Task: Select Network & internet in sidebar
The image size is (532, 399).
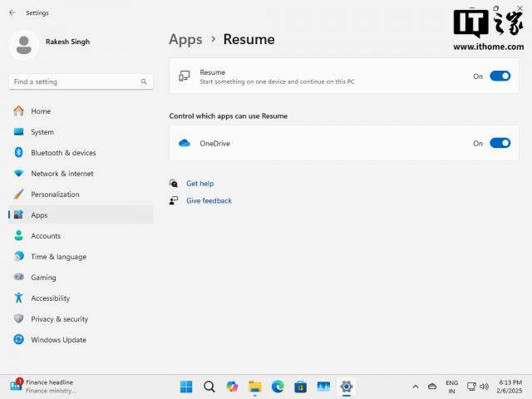Action: [x=62, y=174]
